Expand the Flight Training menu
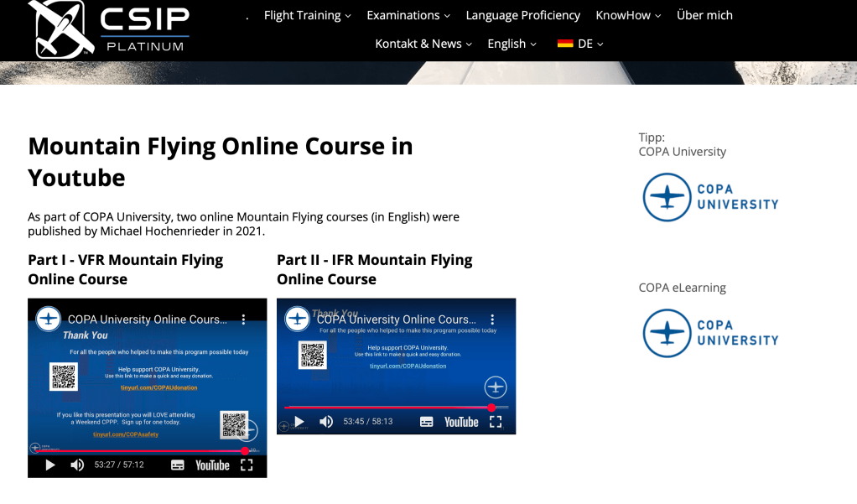 [307, 15]
